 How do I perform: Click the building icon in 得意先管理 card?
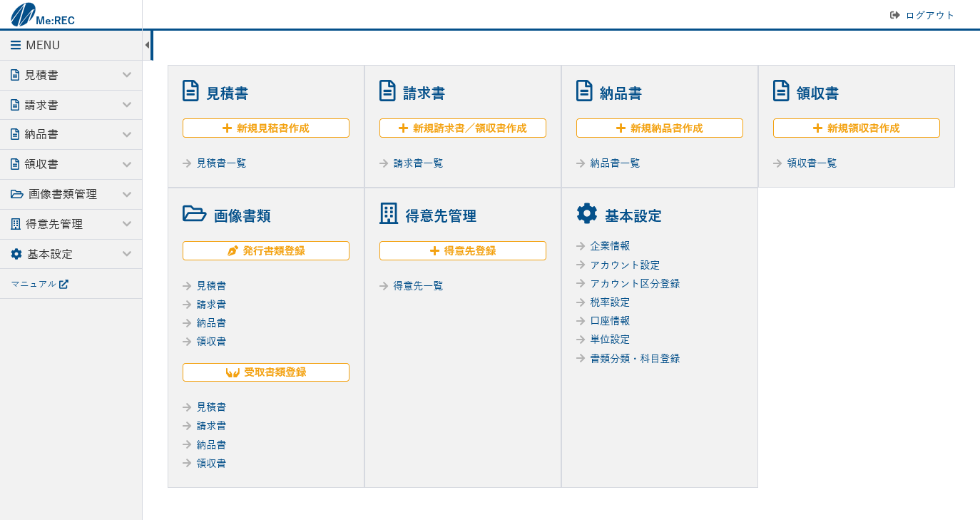pos(389,213)
